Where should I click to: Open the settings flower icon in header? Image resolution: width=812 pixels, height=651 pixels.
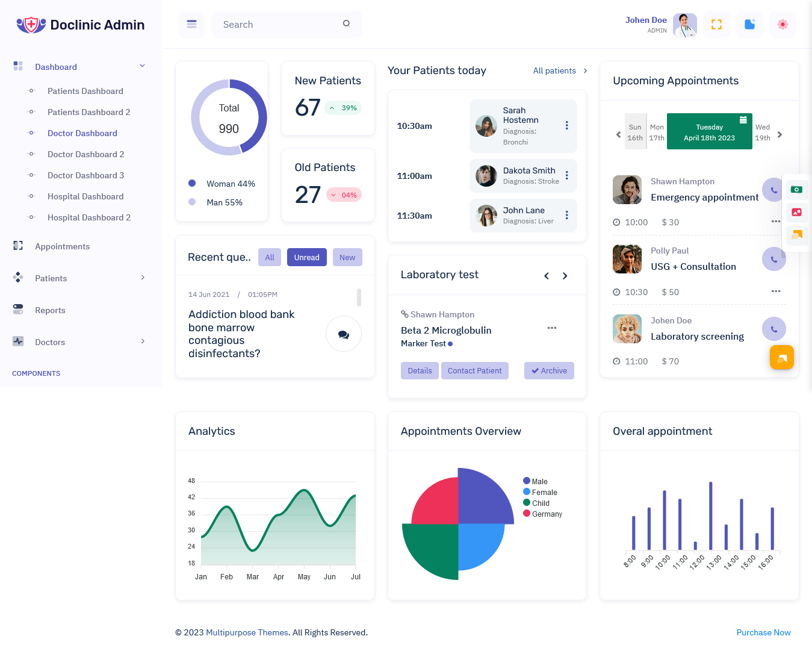pyautogui.click(x=783, y=24)
